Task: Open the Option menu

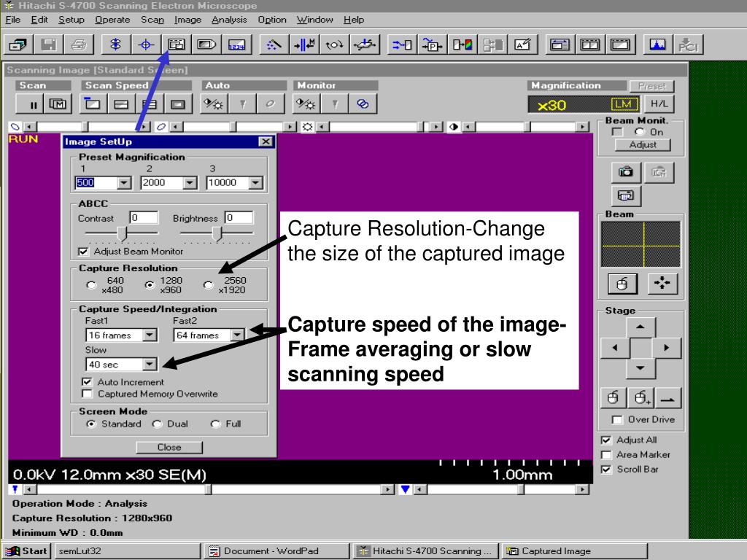Action: (272, 20)
